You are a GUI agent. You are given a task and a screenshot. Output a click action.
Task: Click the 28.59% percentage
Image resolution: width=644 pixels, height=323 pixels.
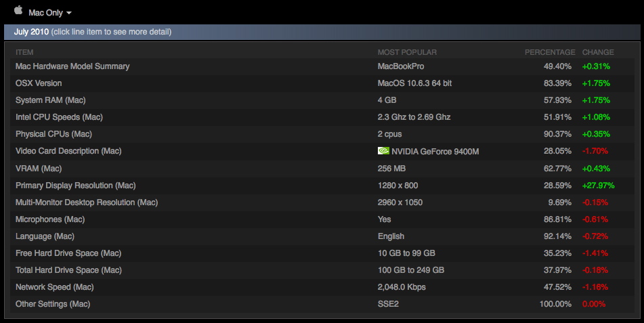coord(557,186)
